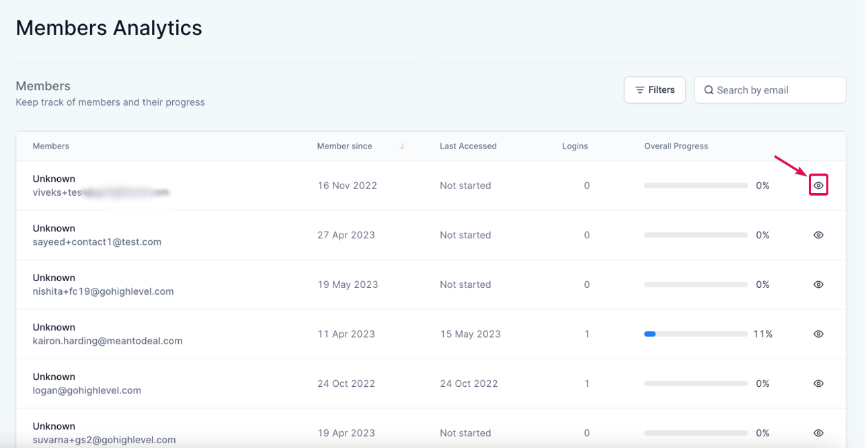Select the logan@gohighlevel.com member row
This screenshot has height=448, width=868.
tap(431, 383)
